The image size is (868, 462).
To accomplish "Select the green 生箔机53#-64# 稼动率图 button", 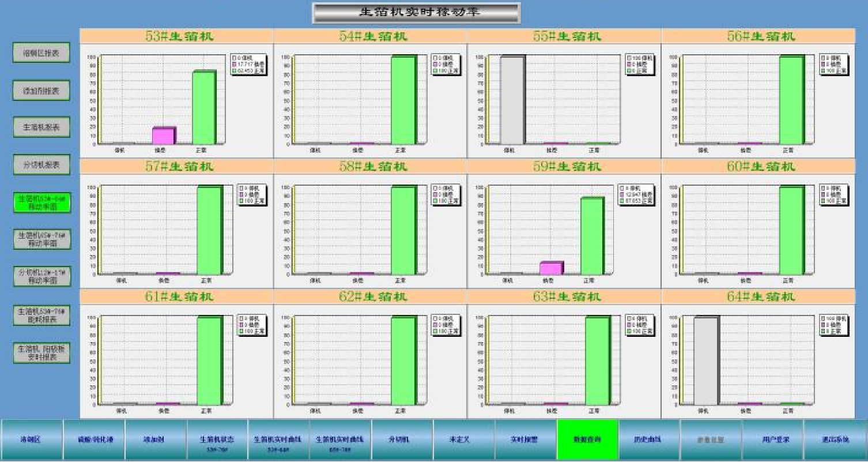I will click(x=42, y=202).
